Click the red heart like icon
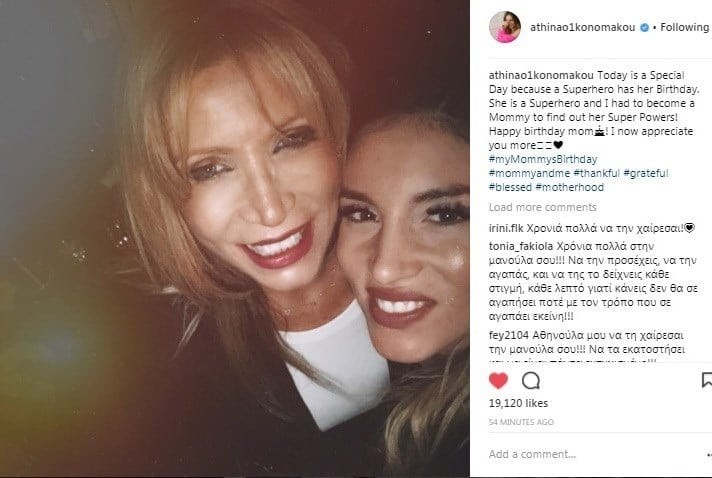712x478 pixels. (498, 380)
